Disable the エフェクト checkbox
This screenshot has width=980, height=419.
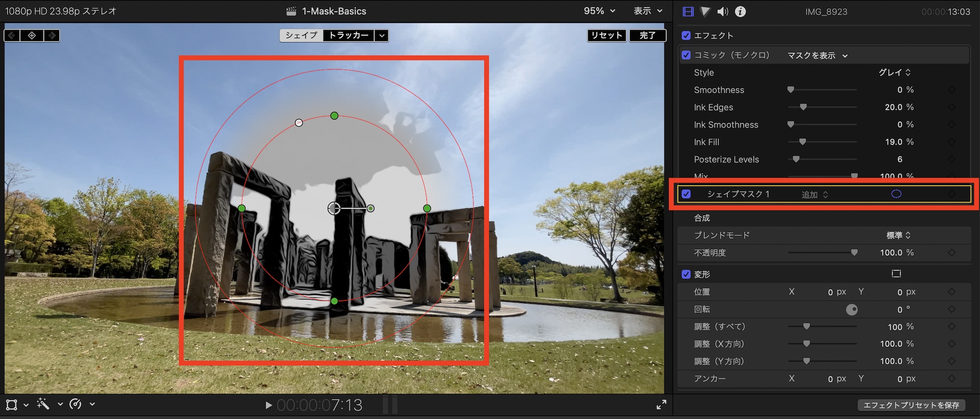tap(686, 35)
